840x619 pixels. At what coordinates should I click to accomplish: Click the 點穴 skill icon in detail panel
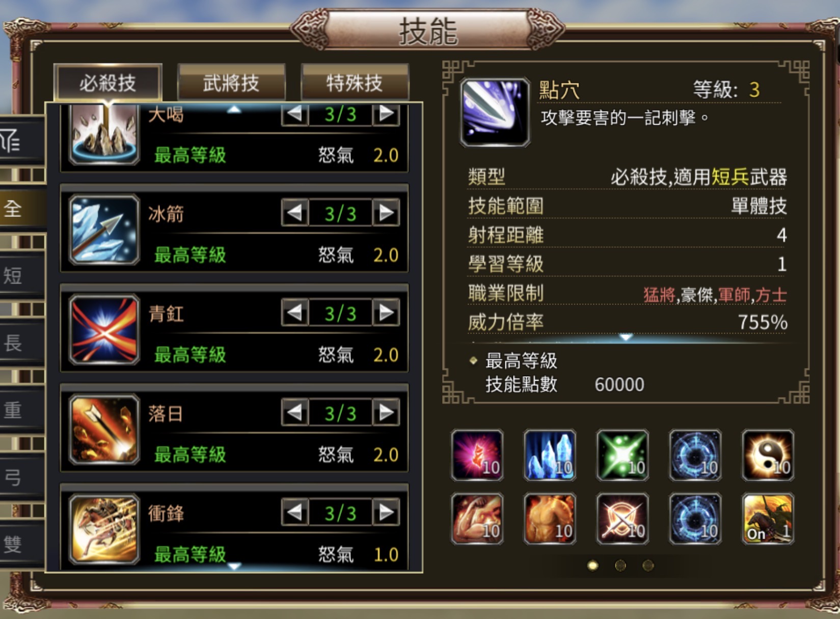(x=495, y=112)
